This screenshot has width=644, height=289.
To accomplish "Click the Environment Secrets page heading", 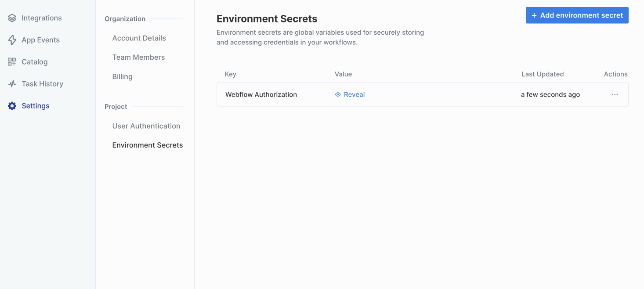I will pyautogui.click(x=267, y=19).
